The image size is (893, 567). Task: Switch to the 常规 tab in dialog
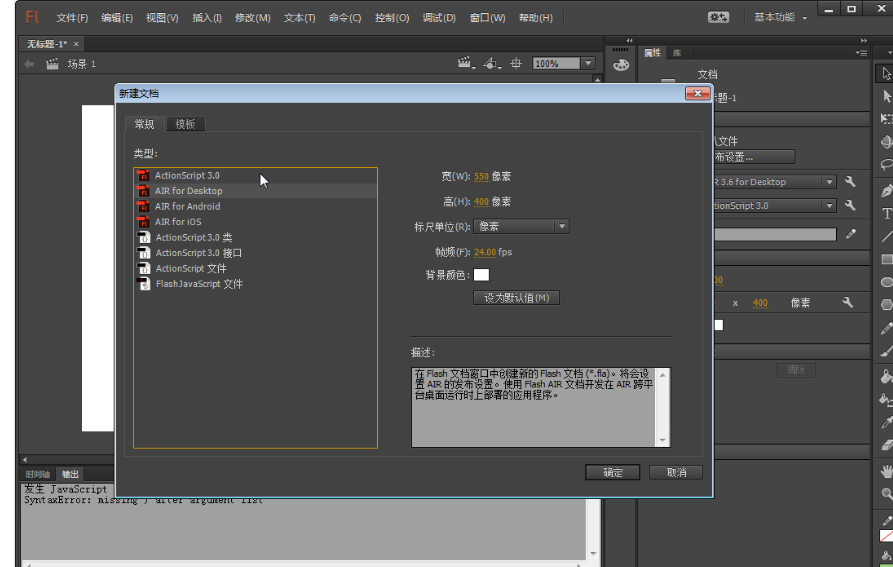click(144, 124)
